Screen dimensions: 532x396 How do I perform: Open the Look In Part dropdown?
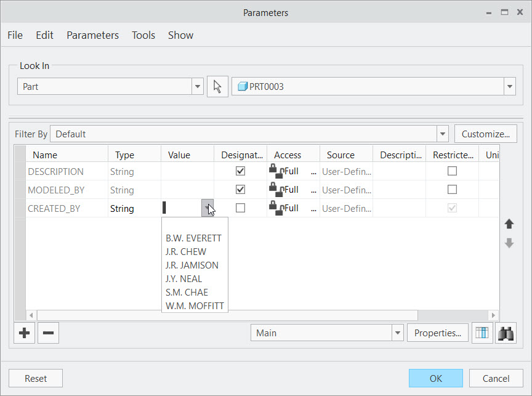(197, 86)
